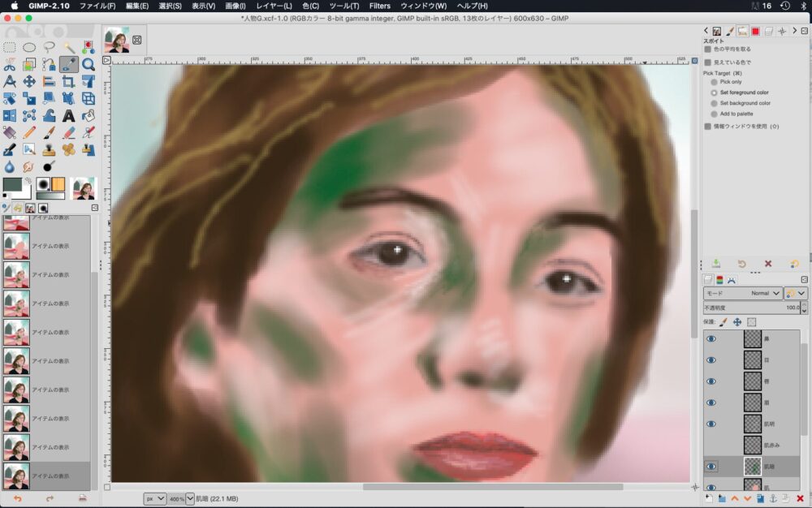
Task: Choose the Eraser tool
Action: 69,132
